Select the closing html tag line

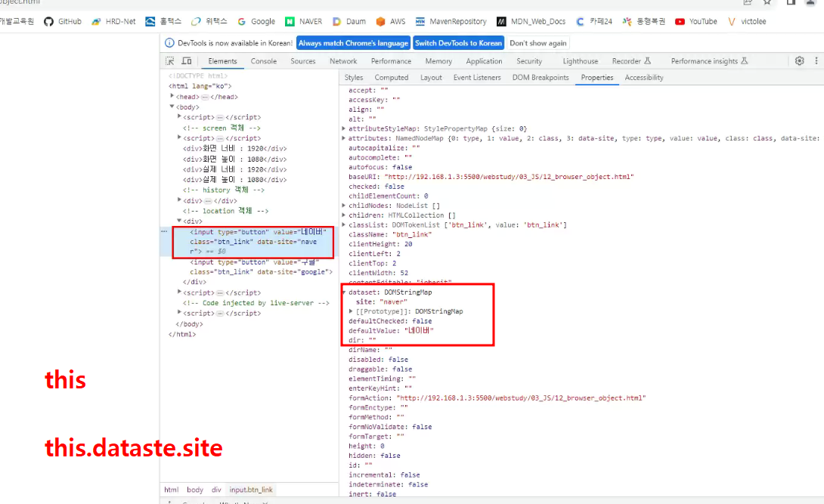click(182, 334)
